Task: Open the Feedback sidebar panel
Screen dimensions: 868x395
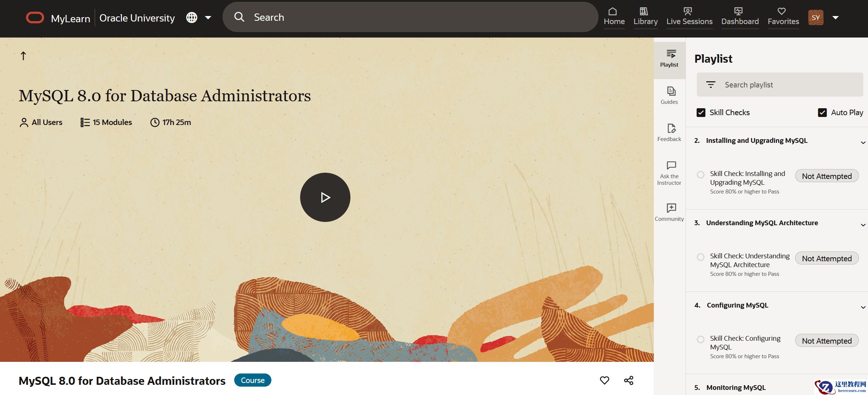Action: pyautogui.click(x=669, y=133)
